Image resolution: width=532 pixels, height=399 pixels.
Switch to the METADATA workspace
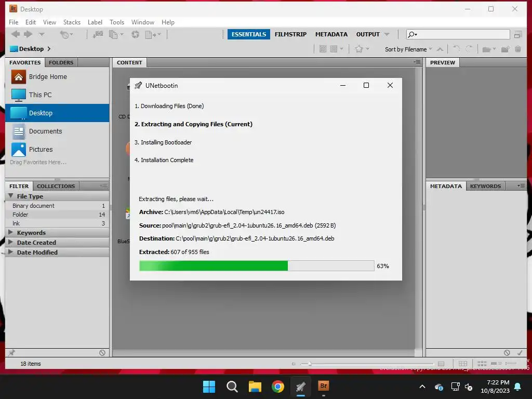coord(331,34)
